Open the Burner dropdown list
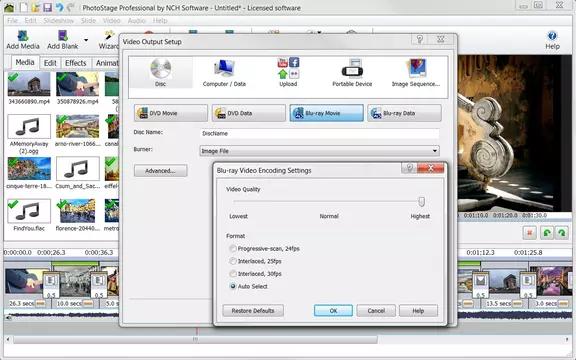576x360 pixels. (319, 151)
